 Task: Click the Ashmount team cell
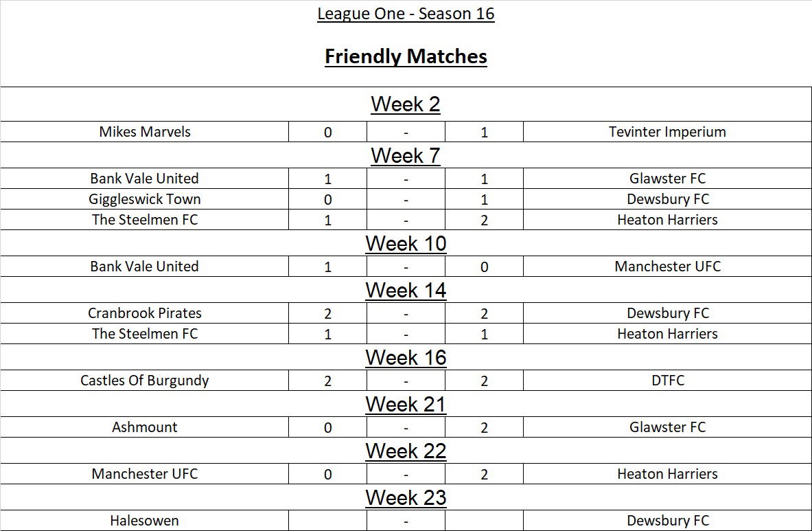[x=145, y=427]
